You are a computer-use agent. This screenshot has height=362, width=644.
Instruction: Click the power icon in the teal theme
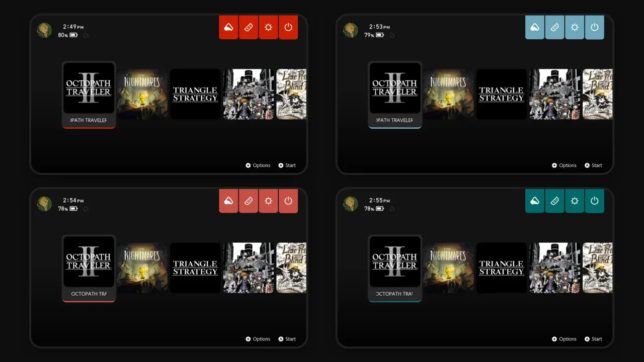pos(595,201)
